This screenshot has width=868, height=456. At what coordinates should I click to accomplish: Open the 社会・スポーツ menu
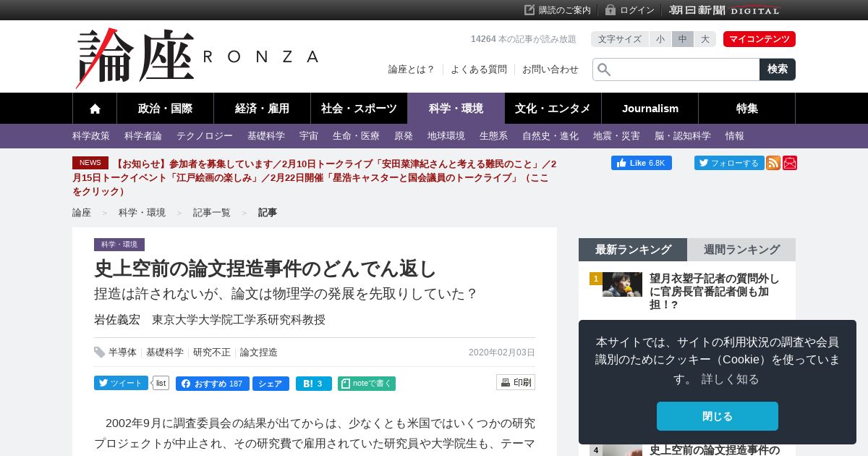coord(359,109)
